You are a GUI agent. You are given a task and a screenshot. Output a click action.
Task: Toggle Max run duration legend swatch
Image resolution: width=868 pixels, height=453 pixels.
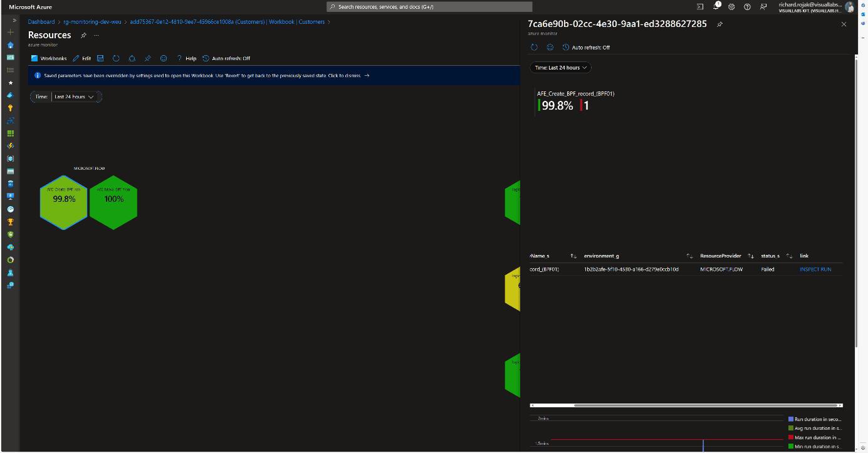click(791, 437)
